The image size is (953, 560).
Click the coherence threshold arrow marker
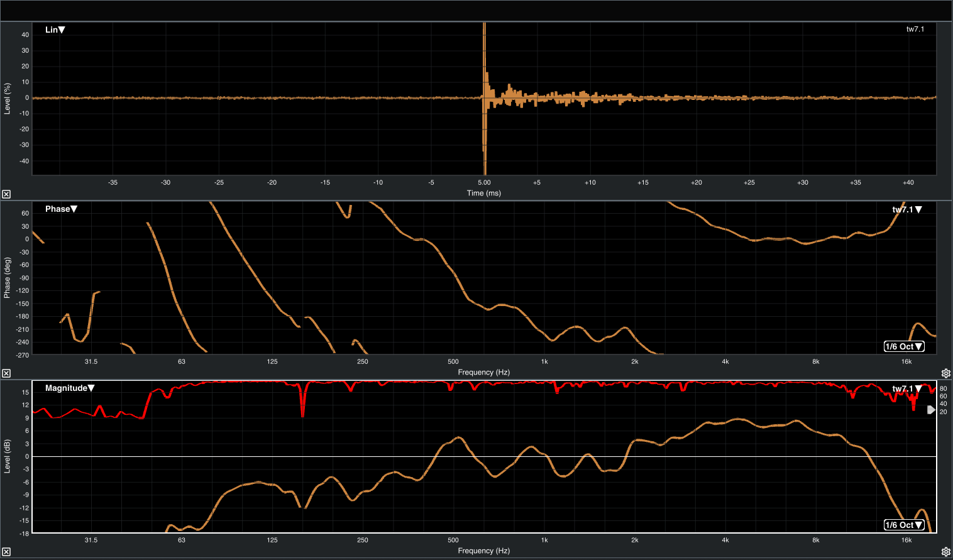coord(931,410)
